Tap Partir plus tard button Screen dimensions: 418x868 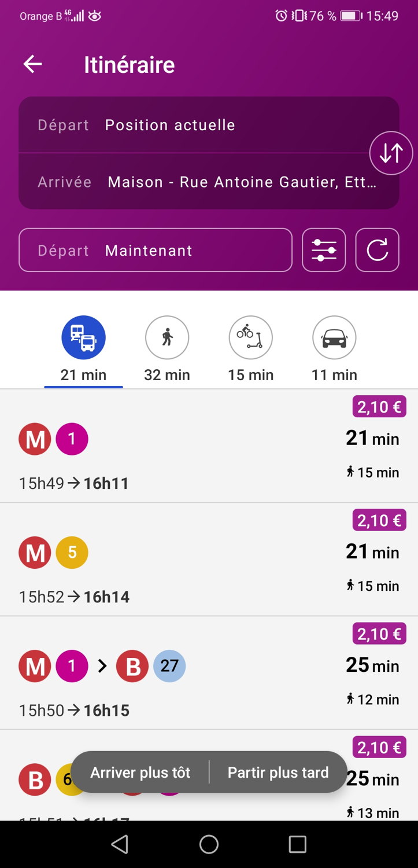[x=278, y=773]
